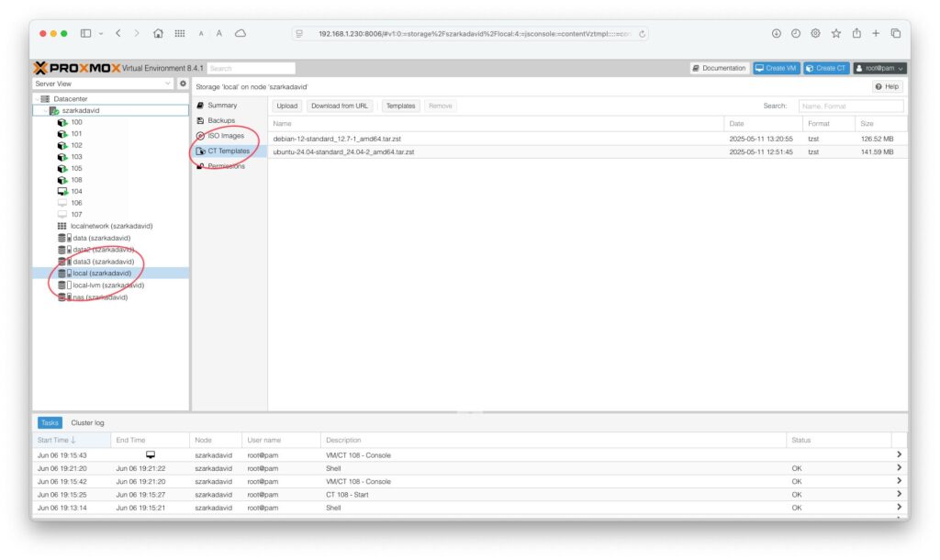Expand the chevron for the 19:15:43 console task
The width and height of the screenshot is (940, 560).
coord(899,454)
